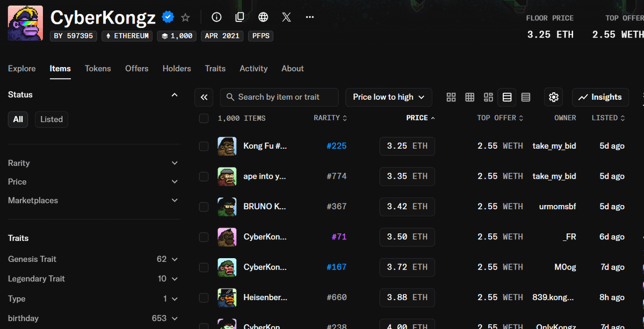Collapse the Status section
The image size is (644, 329).
[175, 95]
